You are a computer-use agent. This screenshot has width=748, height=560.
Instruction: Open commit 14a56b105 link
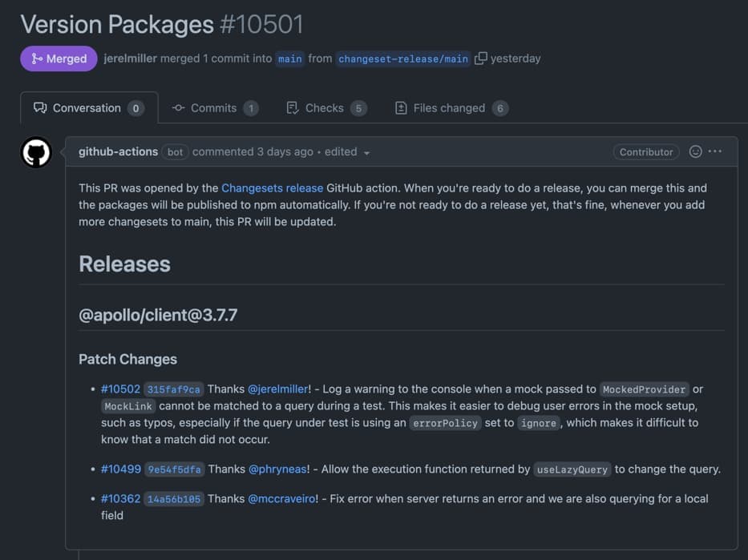tap(174, 499)
